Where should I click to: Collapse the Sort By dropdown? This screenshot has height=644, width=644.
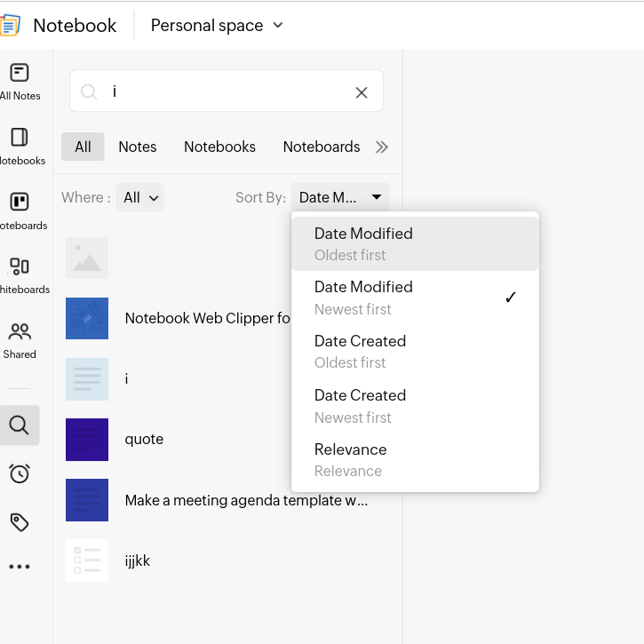tap(340, 197)
